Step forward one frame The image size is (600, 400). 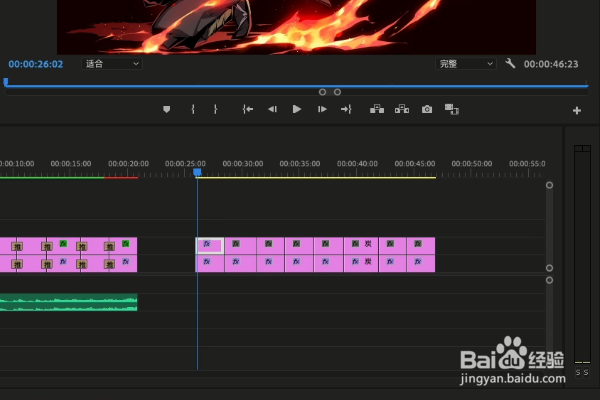322,109
